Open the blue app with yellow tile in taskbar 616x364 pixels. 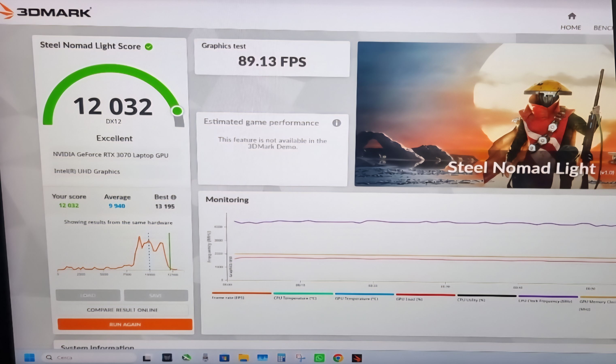pyautogui.click(x=224, y=358)
